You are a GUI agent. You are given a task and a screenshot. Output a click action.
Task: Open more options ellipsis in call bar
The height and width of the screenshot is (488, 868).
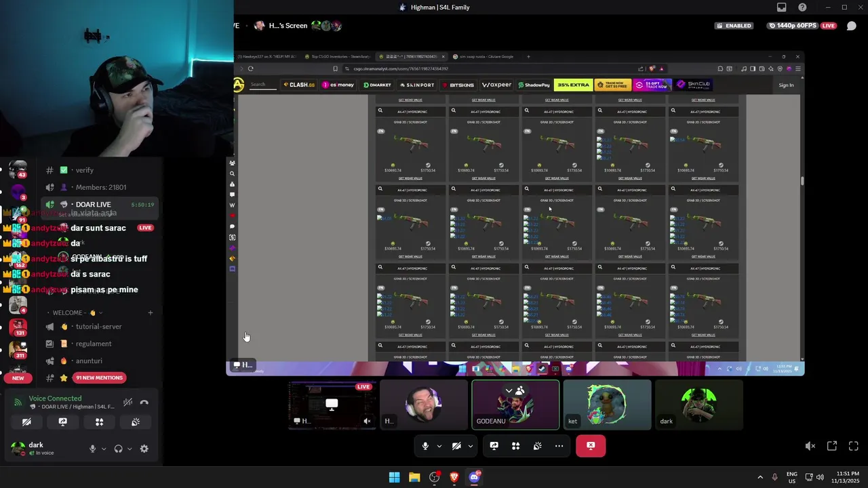(559, 446)
